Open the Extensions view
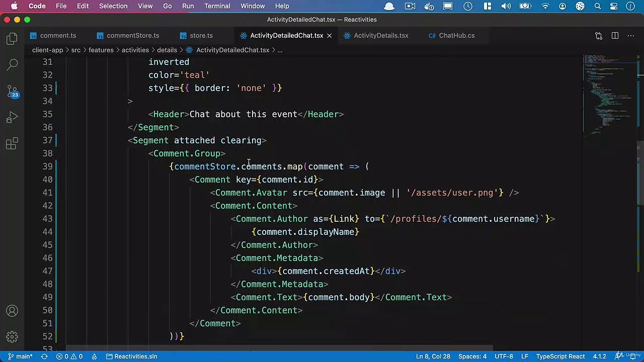 [x=12, y=144]
